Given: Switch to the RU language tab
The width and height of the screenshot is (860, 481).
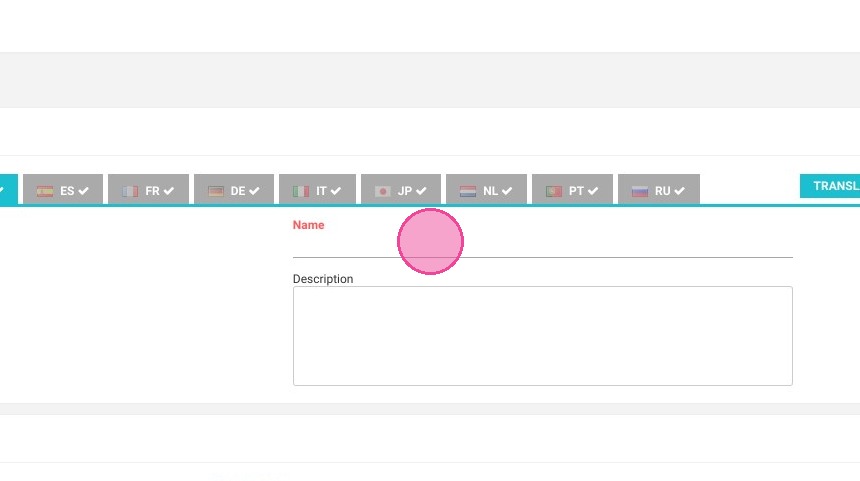Looking at the screenshot, I should [659, 189].
